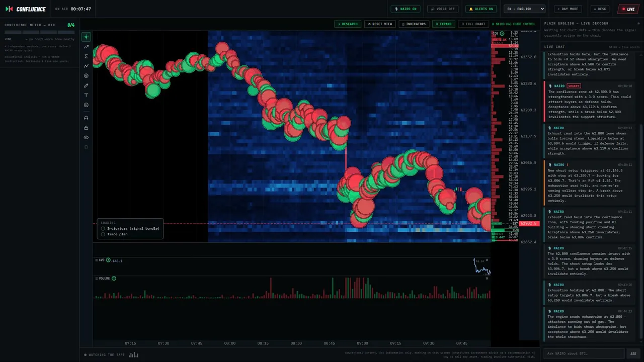Click the ASK submit button
The image size is (644, 362).
pos(633,353)
